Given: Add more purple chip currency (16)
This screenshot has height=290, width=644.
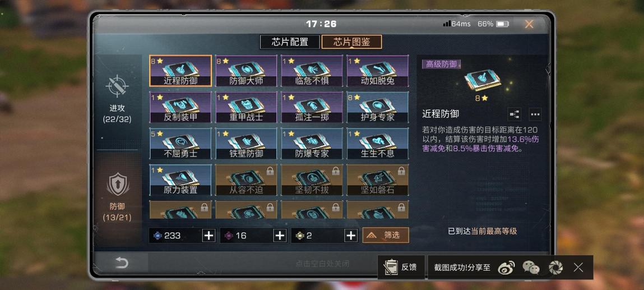Looking at the screenshot, I should [280, 236].
